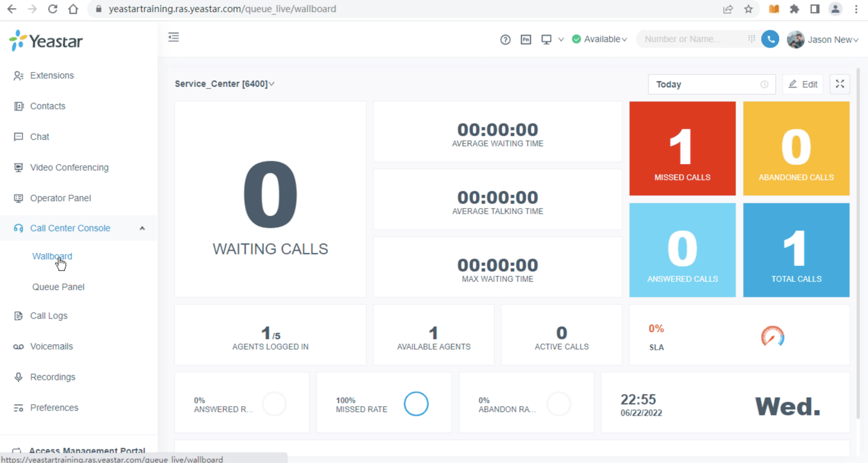This screenshot has height=463, width=868.
Task: Collapse the sidebar with hamburger icon
Action: click(x=174, y=37)
